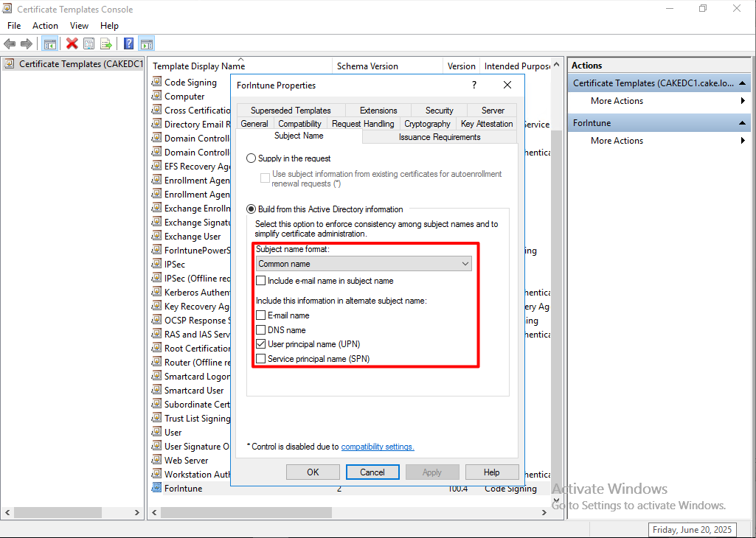Click the Forward arrow toolbar icon
756x538 pixels.
point(27,43)
